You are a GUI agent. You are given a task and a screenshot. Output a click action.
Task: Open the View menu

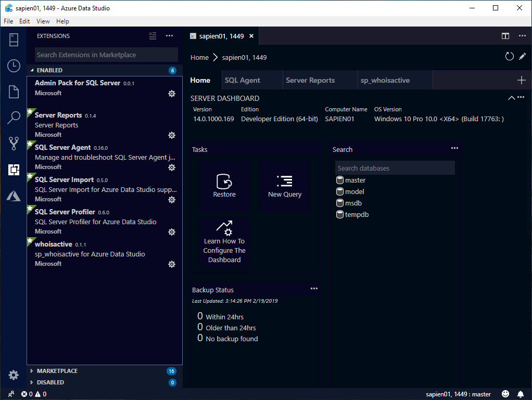tap(43, 21)
